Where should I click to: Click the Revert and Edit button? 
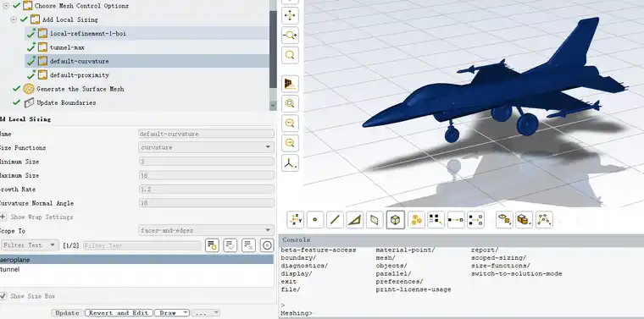(x=119, y=313)
